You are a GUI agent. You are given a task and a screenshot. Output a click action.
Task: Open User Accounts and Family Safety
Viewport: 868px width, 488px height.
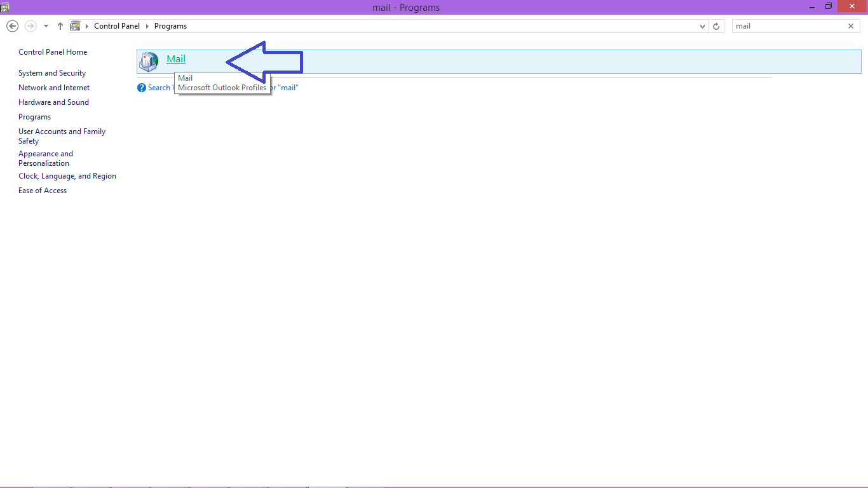pyautogui.click(x=62, y=136)
